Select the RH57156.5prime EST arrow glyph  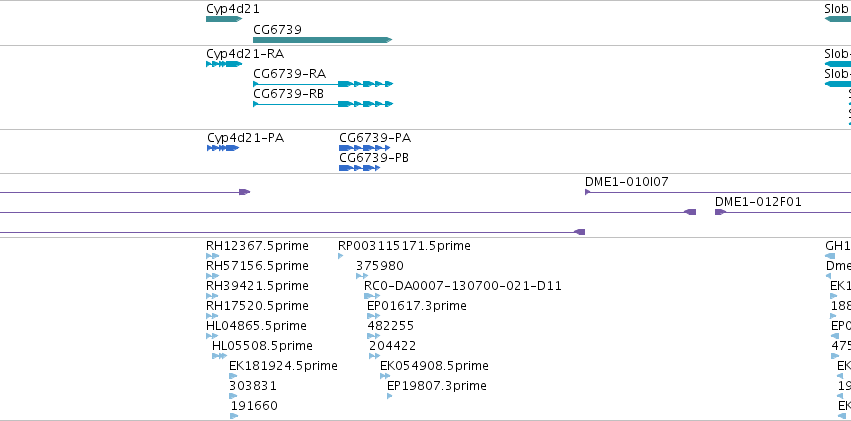click(x=213, y=276)
